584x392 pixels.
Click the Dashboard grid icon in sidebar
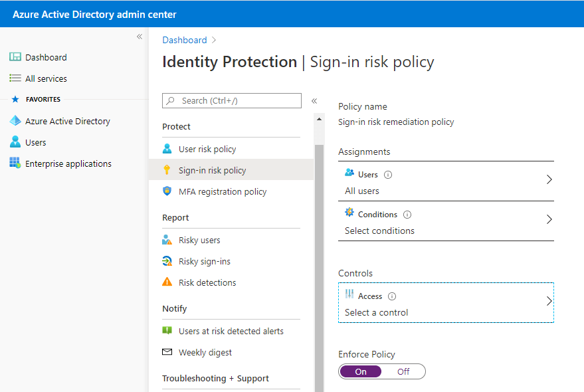(x=15, y=57)
